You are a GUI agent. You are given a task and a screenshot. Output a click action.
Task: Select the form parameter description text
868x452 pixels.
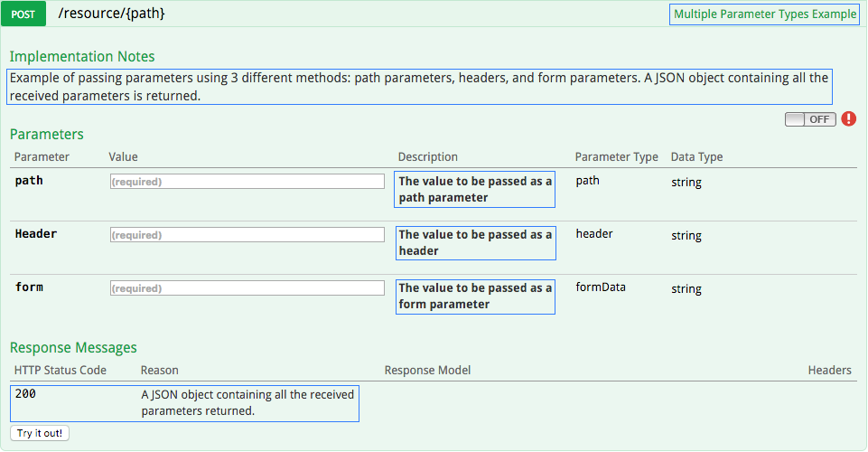coord(475,296)
